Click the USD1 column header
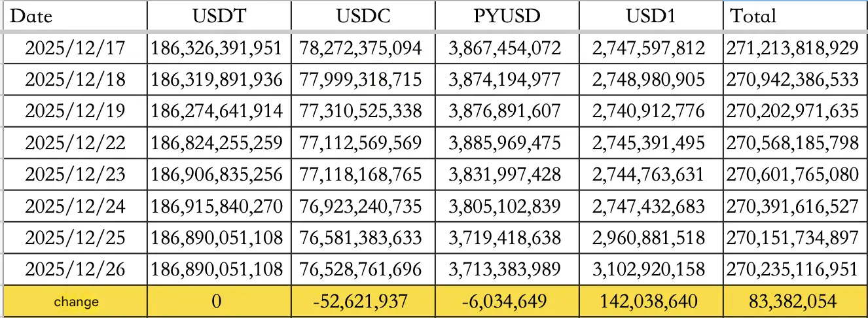Viewport: 868px width, 318px height. [651, 15]
